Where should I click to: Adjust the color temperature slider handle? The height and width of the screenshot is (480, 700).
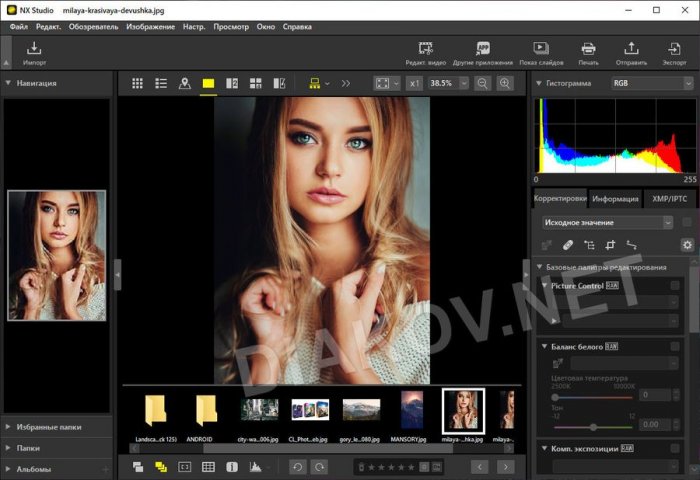(x=556, y=397)
